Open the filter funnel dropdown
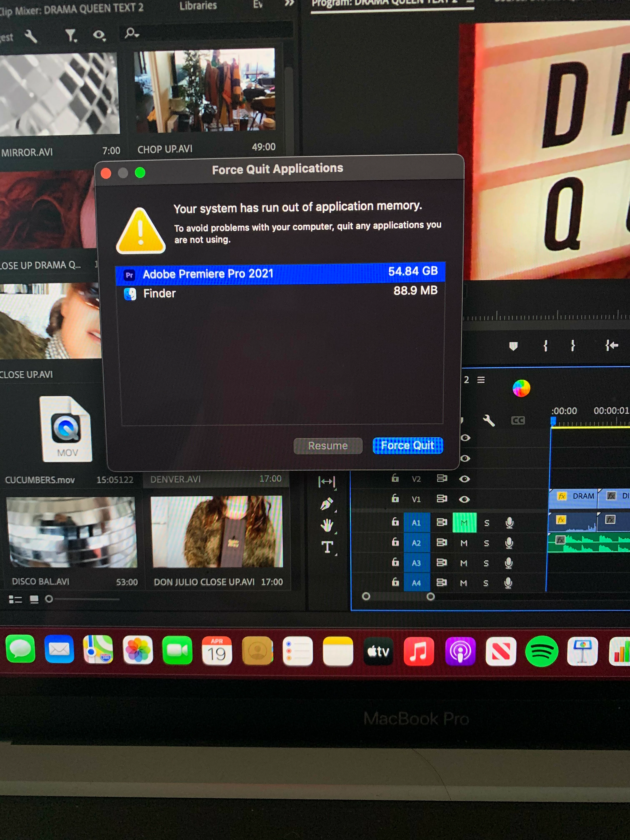This screenshot has width=630, height=840. (x=71, y=36)
